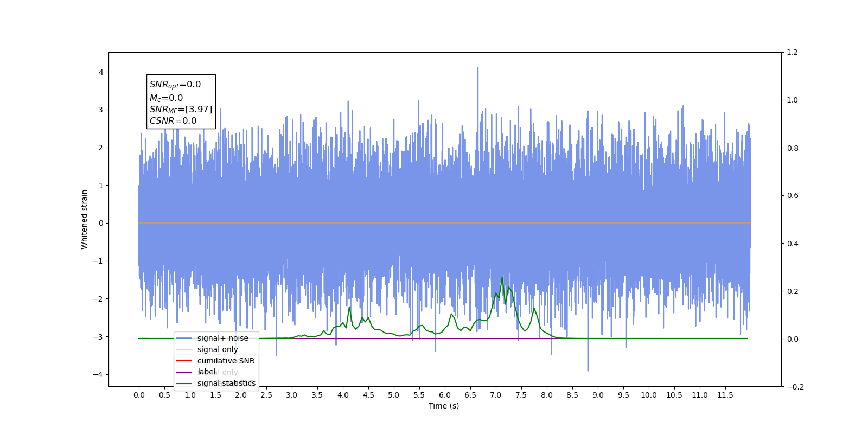
Task: Click the 4.0 tick on time axis
Action: 343,395
